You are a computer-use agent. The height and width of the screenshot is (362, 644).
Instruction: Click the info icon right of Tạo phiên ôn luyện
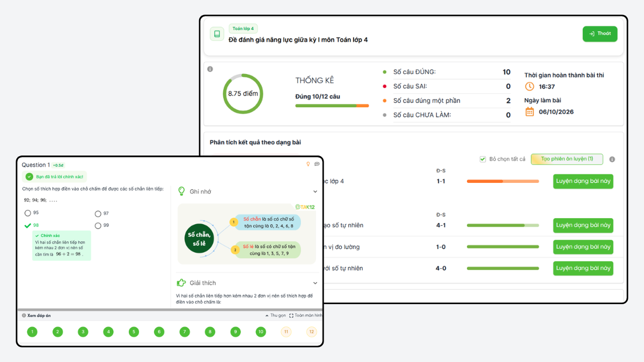coord(612,159)
